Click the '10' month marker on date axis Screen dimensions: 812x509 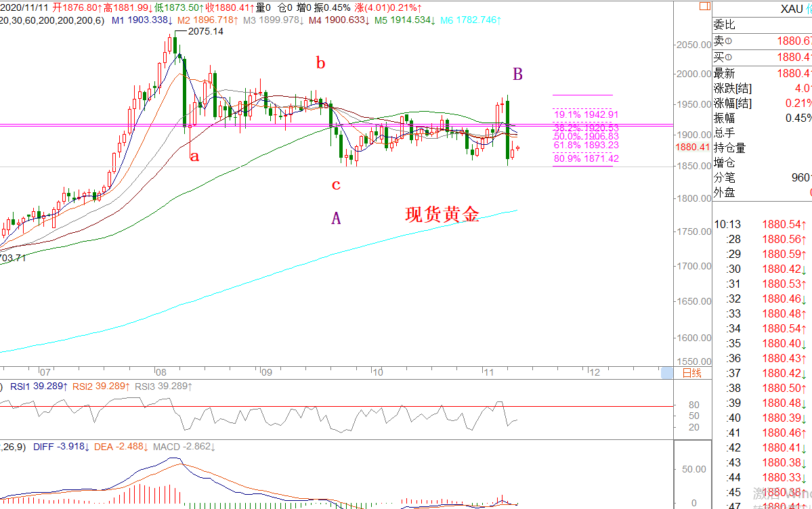(377, 372)
